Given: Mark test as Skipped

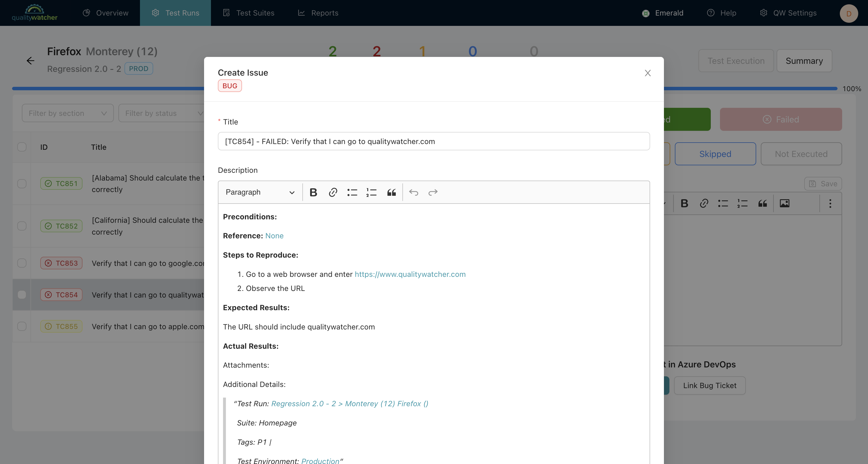Looking at the screenshot, I should (715, 154).
